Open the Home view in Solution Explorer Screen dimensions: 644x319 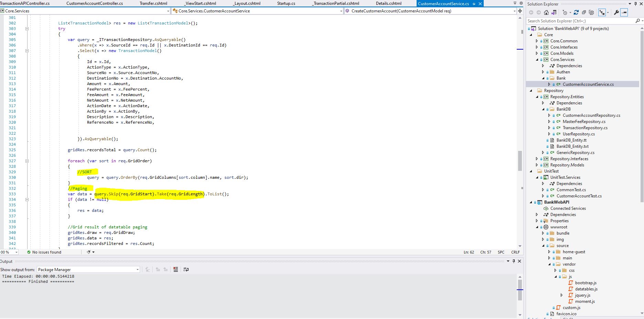[546, 13]
